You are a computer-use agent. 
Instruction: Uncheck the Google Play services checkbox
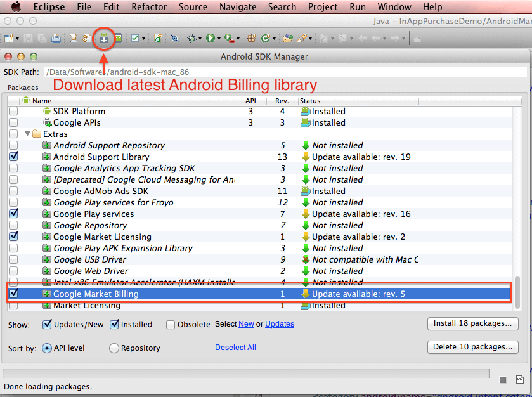[13, 214]
